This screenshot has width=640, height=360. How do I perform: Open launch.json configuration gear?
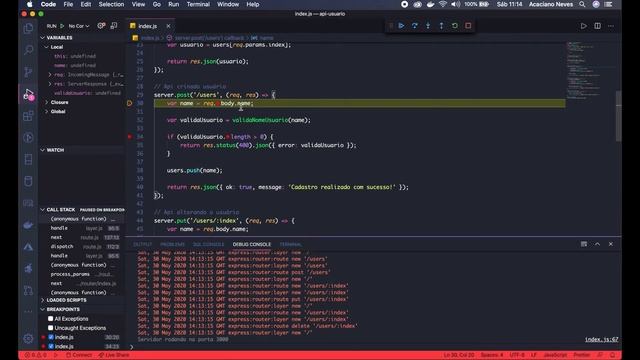[101, 26]
